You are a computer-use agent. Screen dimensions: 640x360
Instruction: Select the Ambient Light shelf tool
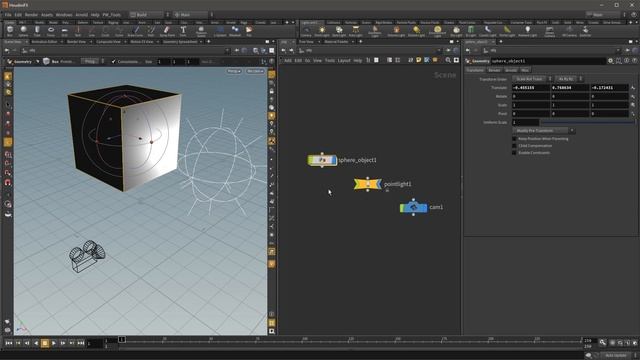[527, 31]
